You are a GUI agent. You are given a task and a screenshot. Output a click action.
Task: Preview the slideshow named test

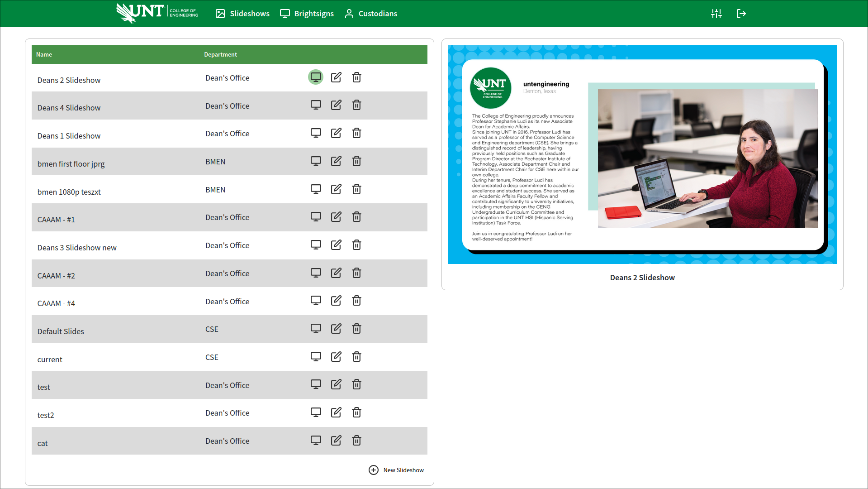tap(316, 384)
